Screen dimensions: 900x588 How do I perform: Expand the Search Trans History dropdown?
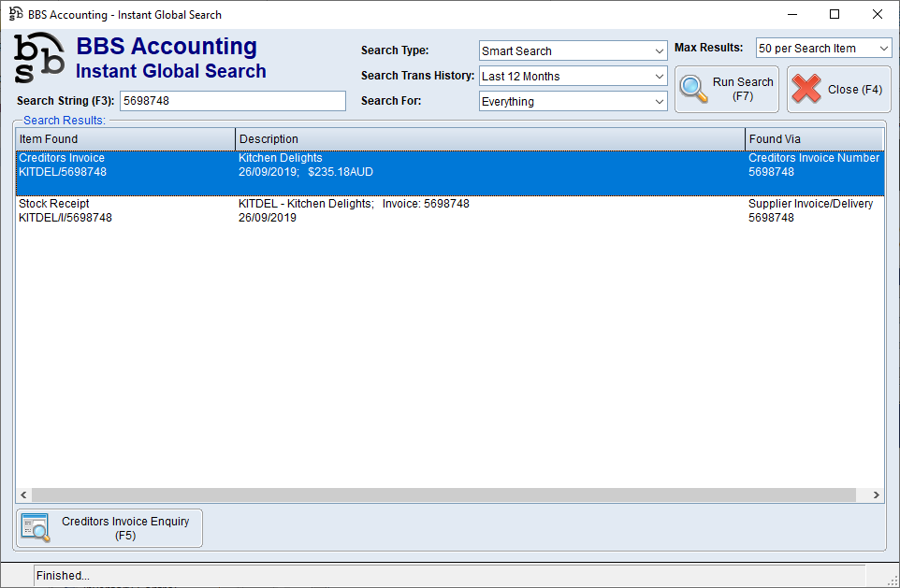click(573, 76)
